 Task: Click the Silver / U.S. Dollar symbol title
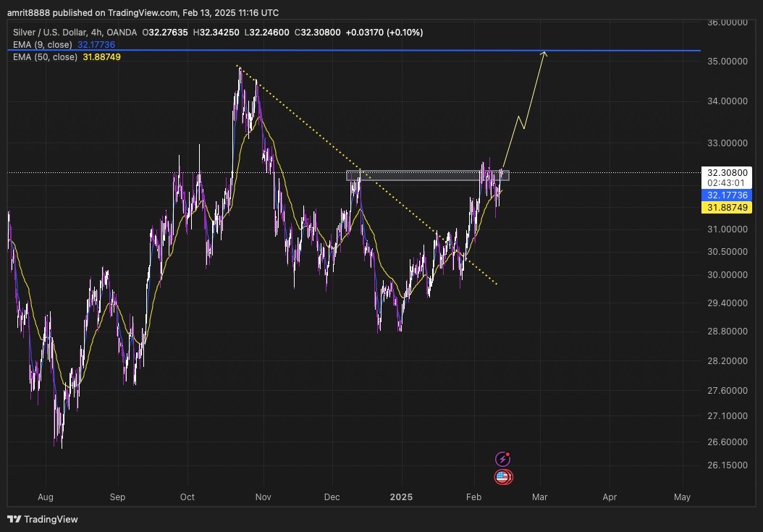(x=75, y=33)
